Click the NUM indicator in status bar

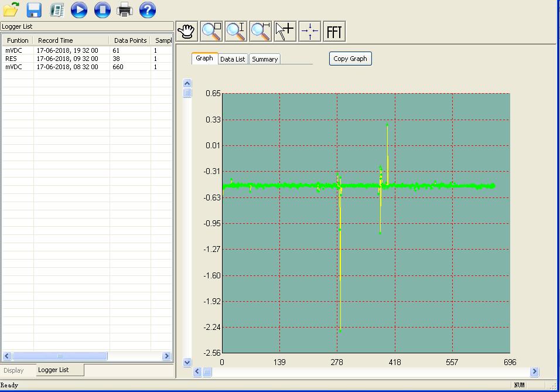(519, 385)
